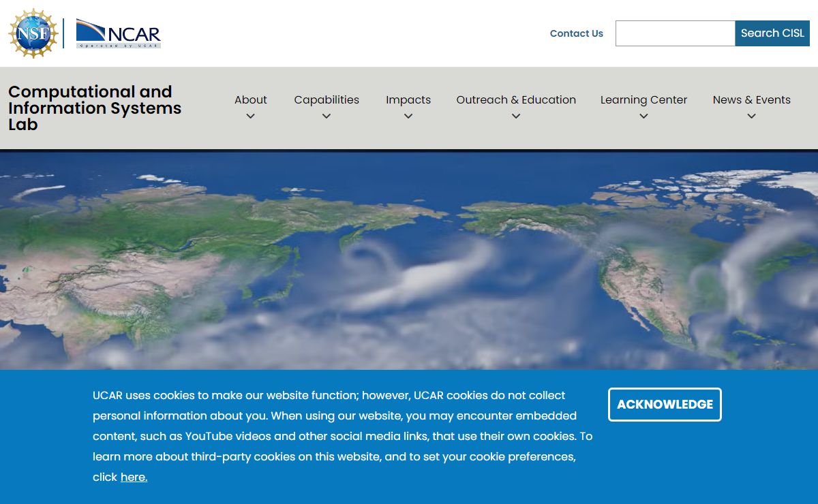818x504 pixels.
Task: Select the Impacts menu item
Action: 408,99
